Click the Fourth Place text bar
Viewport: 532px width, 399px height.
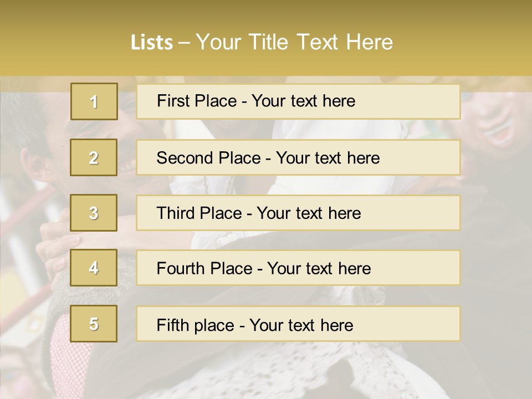(298, 268)
